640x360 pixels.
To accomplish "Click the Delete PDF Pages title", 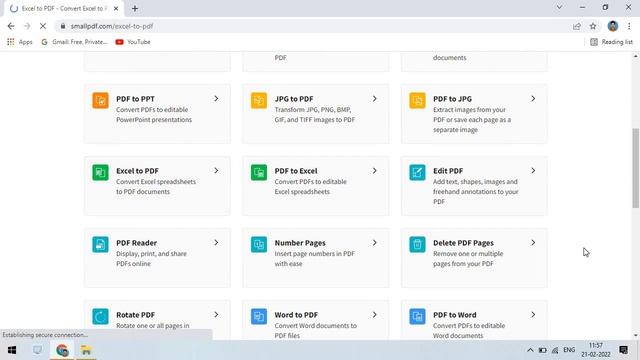I will coord(463,243).
